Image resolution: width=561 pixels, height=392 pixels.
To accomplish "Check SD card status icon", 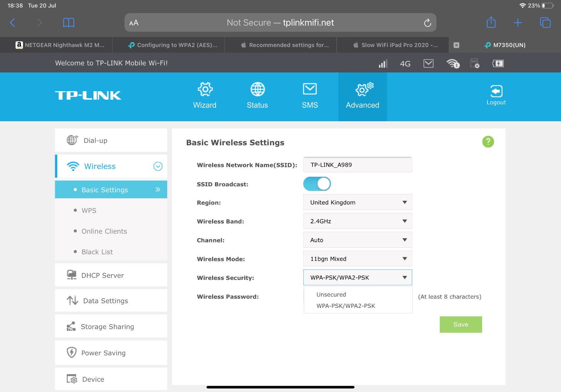I will (475, 64).
